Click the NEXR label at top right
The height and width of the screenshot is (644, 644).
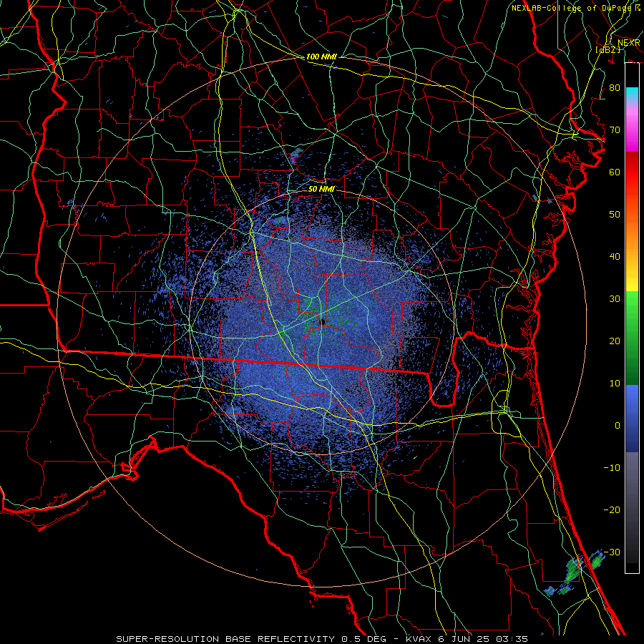click(x=628, y=43)
